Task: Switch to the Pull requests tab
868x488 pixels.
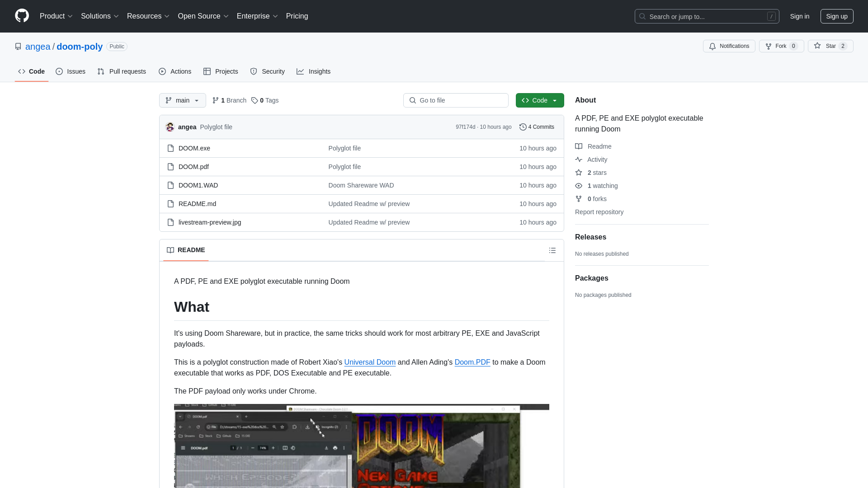Action: (122, 71)
